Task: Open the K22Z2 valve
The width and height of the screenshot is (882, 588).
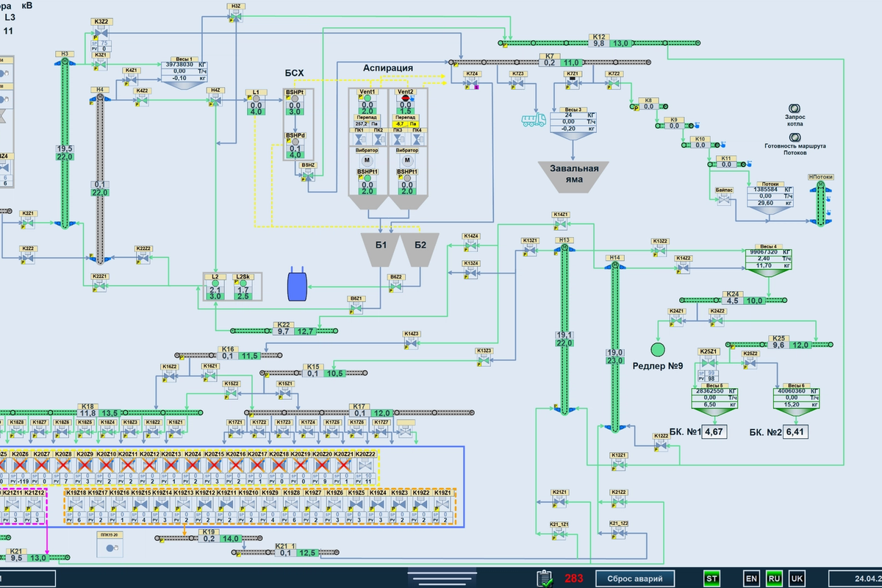Action: (x=143, y=259)
